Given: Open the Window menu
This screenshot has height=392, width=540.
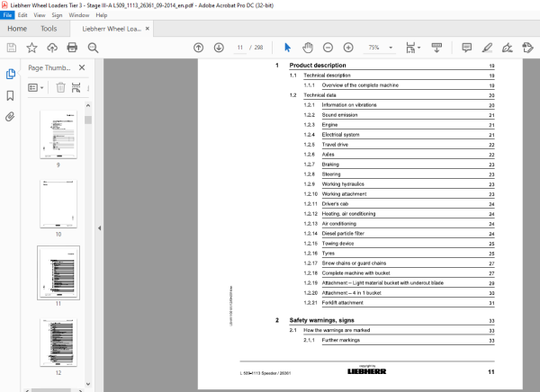Looking at the screenshot, I should click(x=79, y=15).
